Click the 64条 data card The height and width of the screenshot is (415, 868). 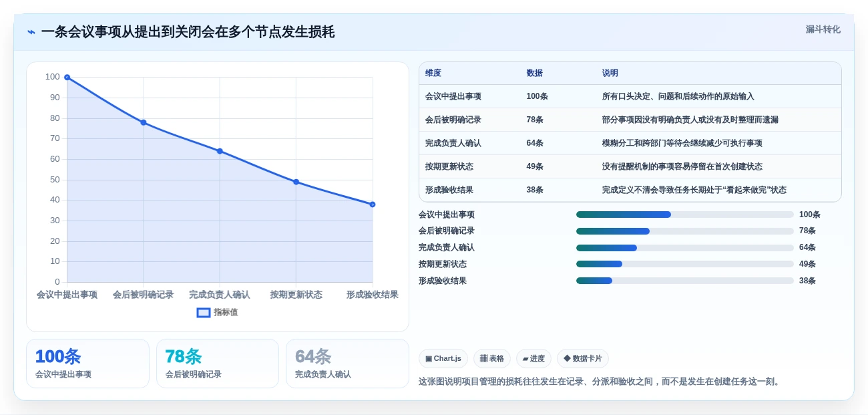[x=347, y=364]
